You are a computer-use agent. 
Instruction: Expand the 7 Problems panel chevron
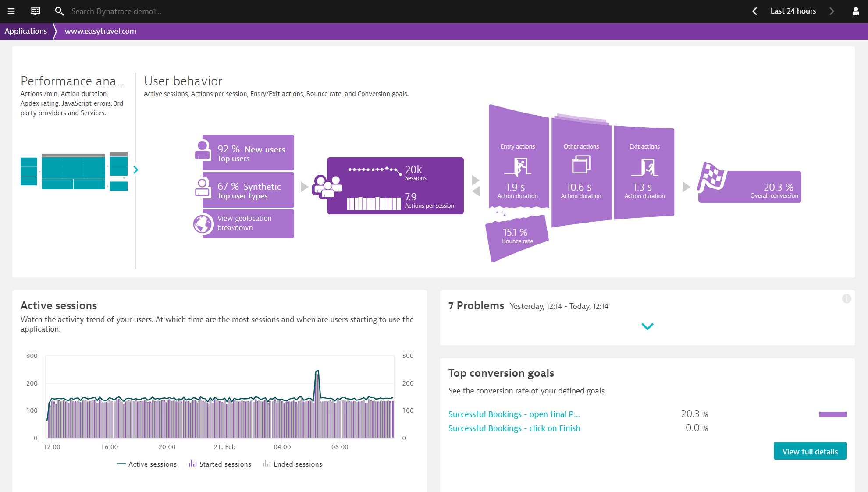(647, 326)
